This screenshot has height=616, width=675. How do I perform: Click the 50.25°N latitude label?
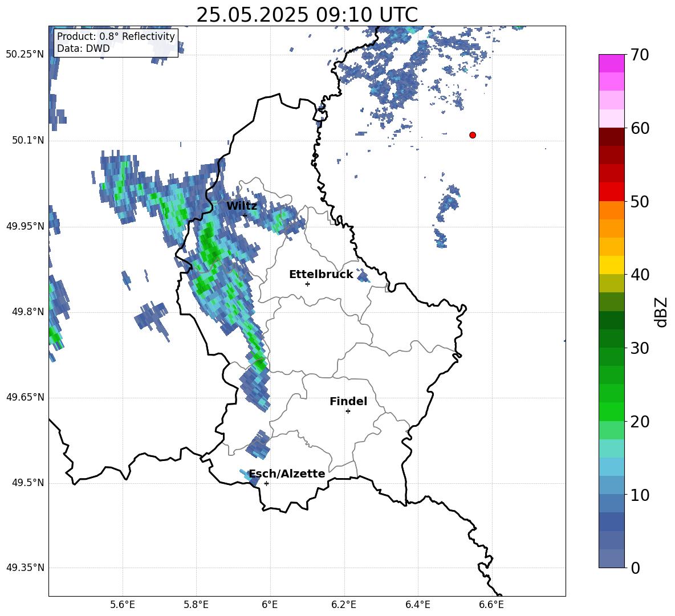[25, 55]
